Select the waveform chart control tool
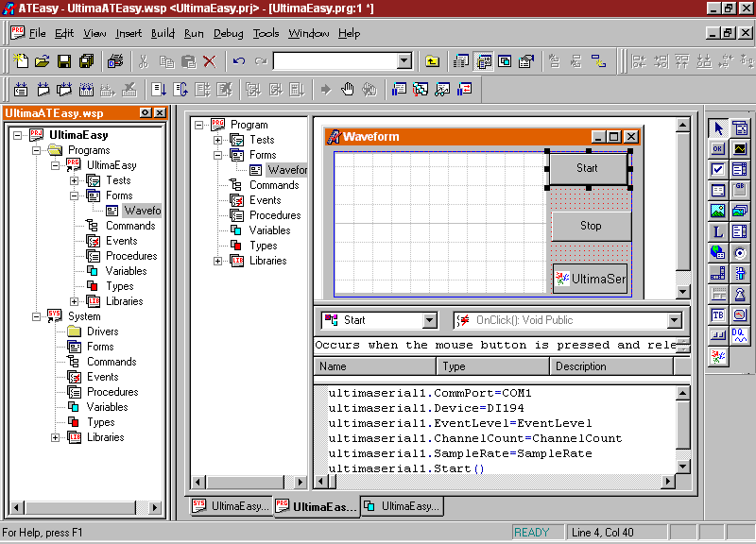 pos(740,149)
